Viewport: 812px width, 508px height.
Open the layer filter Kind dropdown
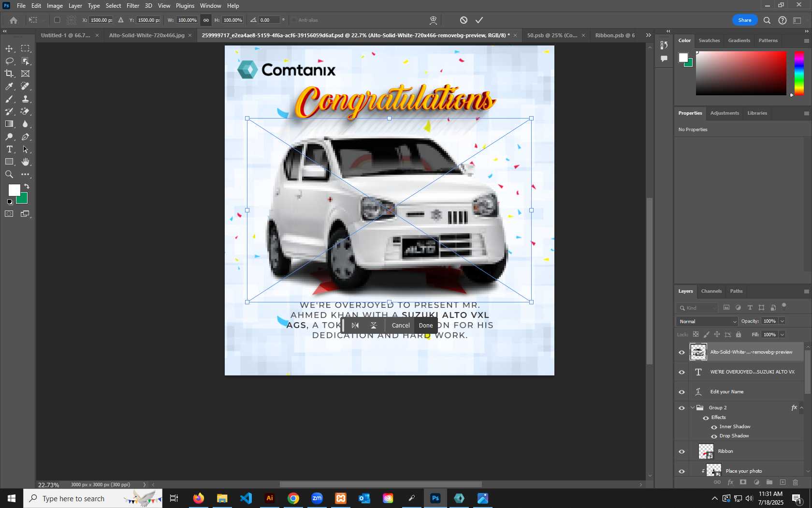click(698, 308)
